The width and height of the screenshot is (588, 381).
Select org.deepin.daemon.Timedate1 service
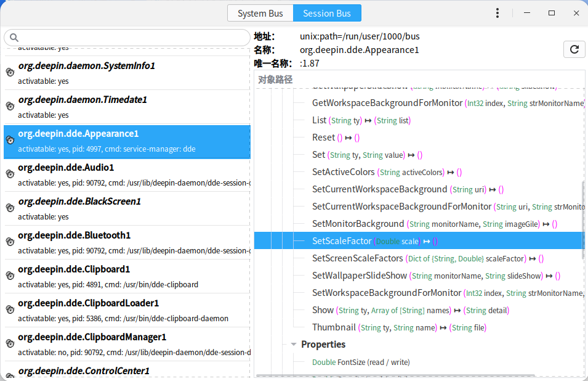click(x=83, y=100)
